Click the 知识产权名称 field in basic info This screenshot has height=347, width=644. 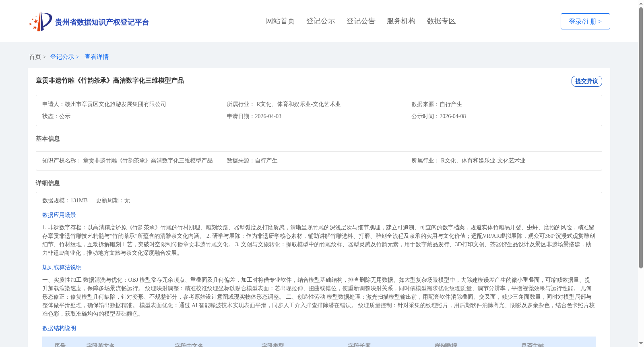pos(128,160)
